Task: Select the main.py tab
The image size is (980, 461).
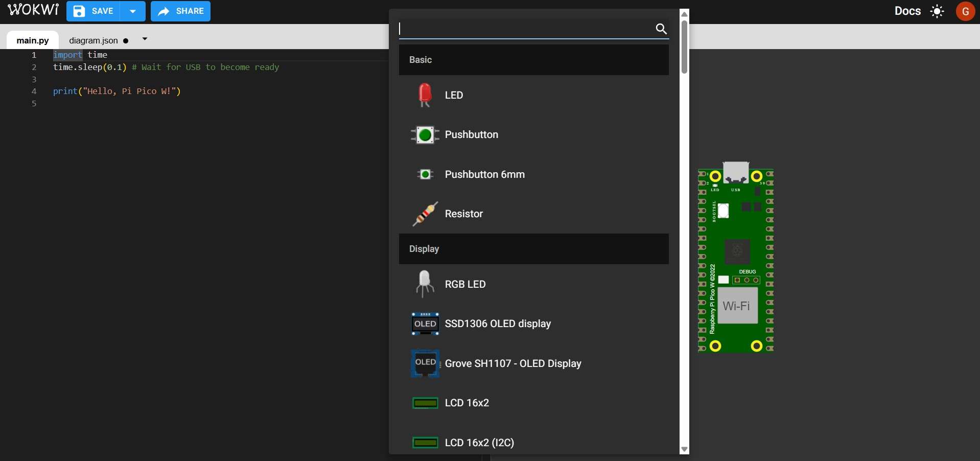Action: click(32, 40)
